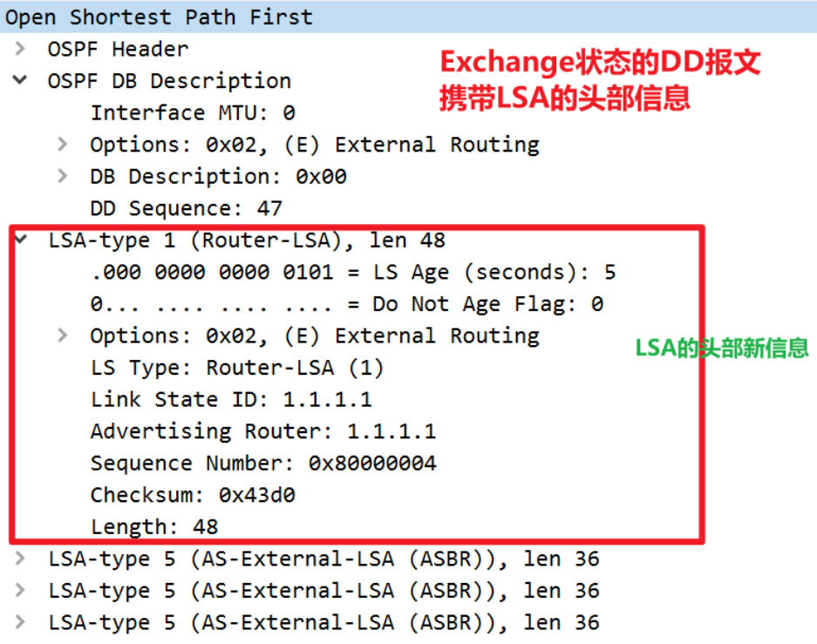Select the Checksum: 0x43d0 field
Viewport: 817px width, 644px height.
coord(192,495)
